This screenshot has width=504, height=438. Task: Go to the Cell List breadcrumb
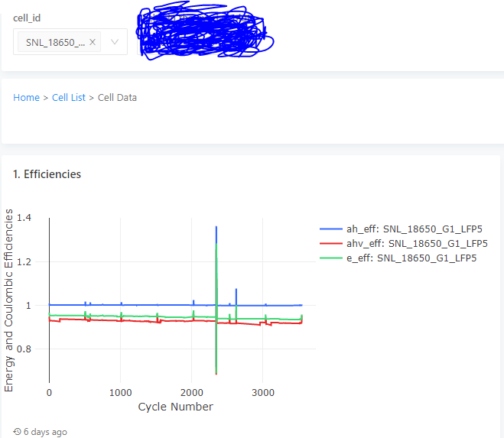69,98
